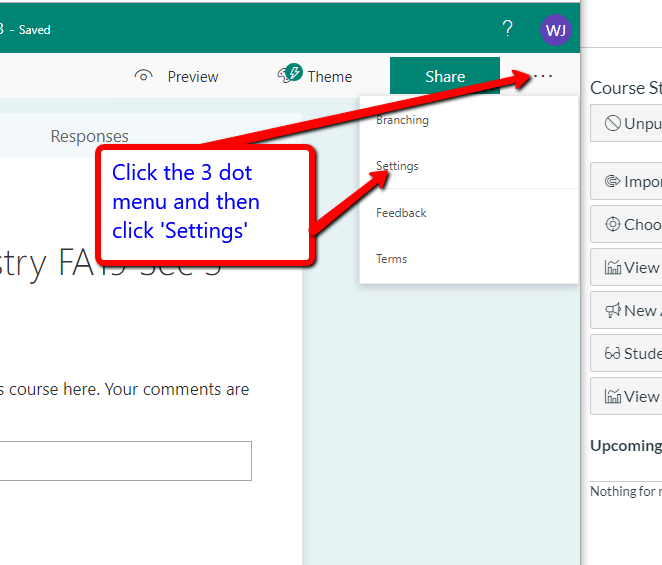Click the Import button icon in sidebar
This screenshot has height=565, width=662.
[612, 182]
